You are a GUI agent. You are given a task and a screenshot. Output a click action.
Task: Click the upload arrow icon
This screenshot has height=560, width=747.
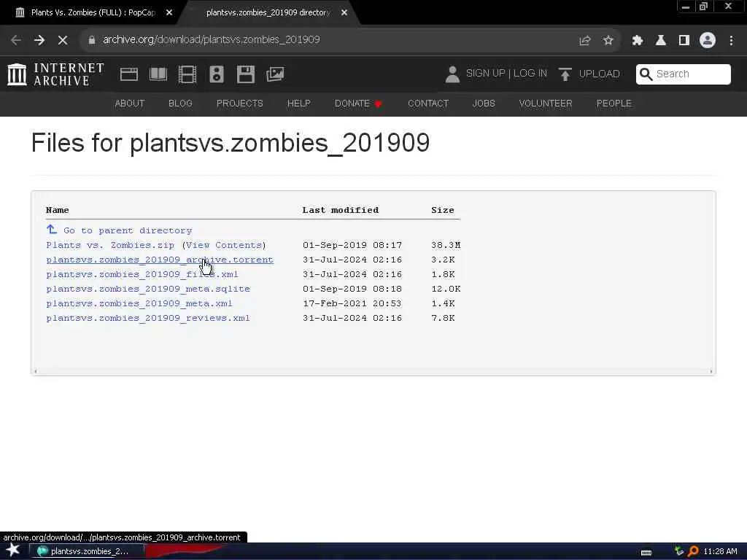(x=565, y=74)
